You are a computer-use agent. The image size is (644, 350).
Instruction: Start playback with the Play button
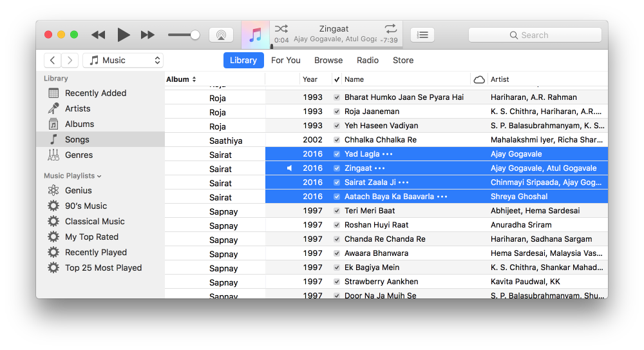123,35
